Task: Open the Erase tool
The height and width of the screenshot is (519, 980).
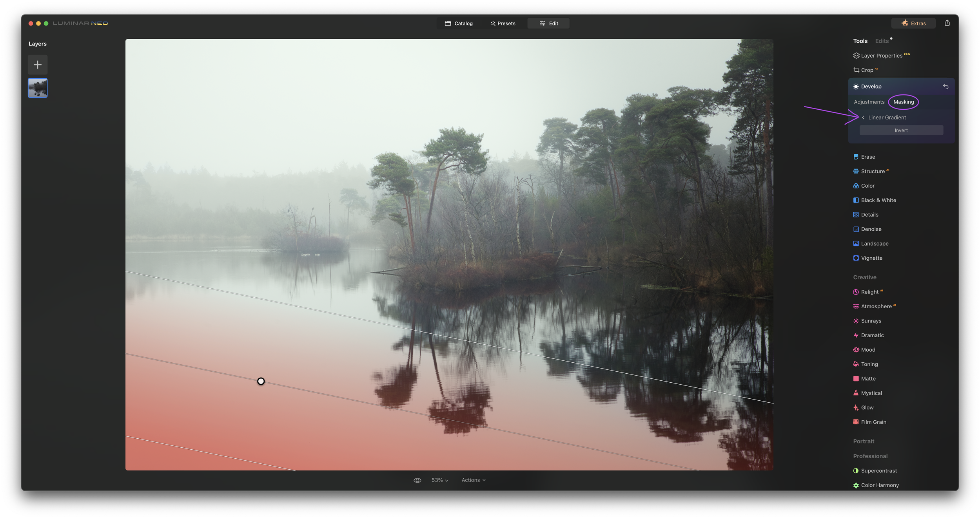Action: (x=867, y=157)
